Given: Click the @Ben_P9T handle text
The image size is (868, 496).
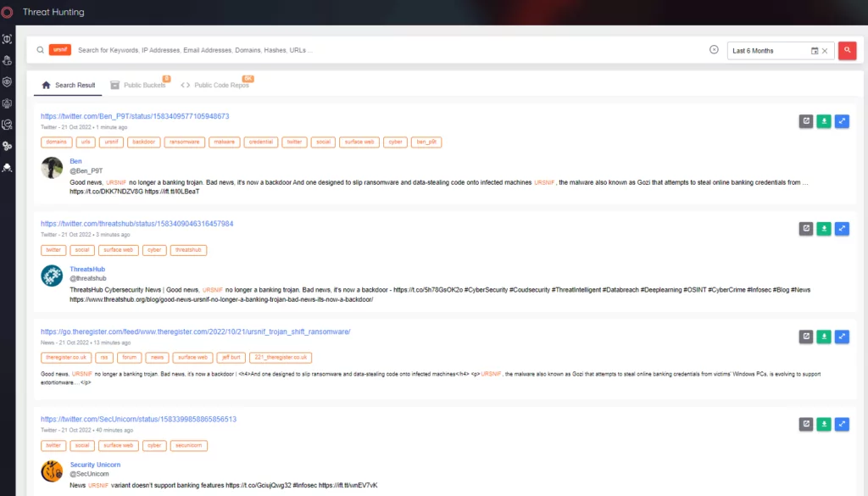Looking at the screenshot, I should point(86,171).
